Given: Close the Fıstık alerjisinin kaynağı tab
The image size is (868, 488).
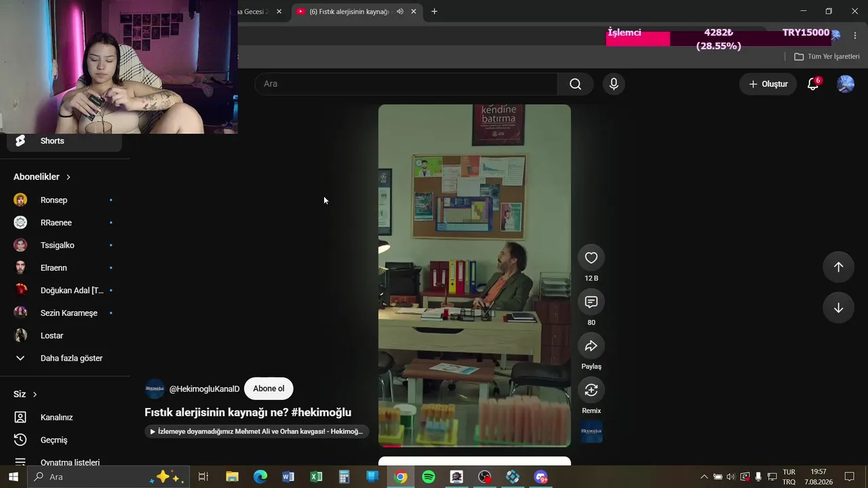Looking at the screenshot, I should pos(414,12).
